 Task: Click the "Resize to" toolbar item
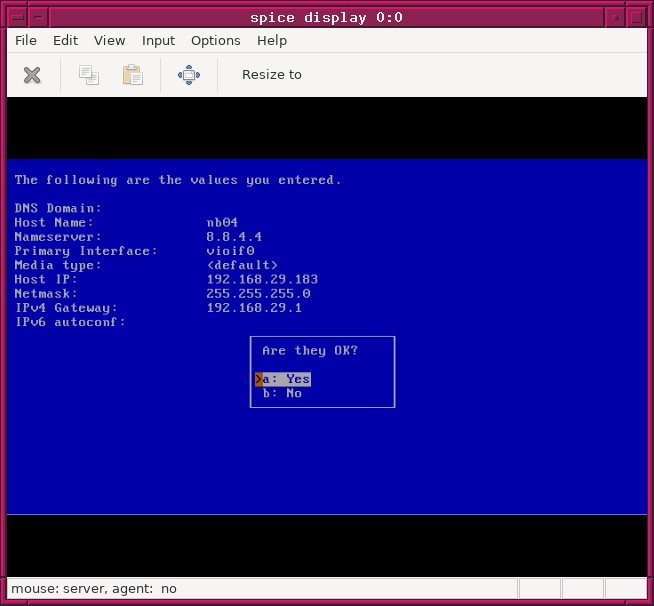[x=272, y=75]
